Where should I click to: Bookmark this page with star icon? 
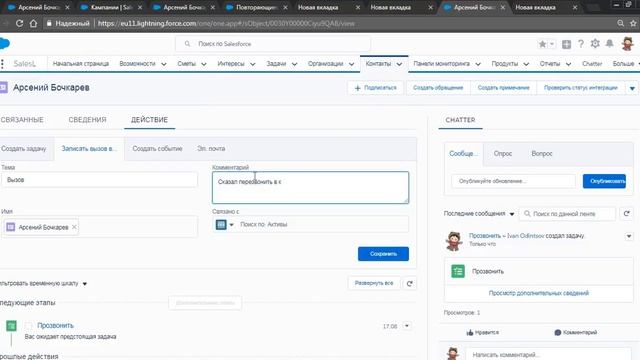click(633, 23)
